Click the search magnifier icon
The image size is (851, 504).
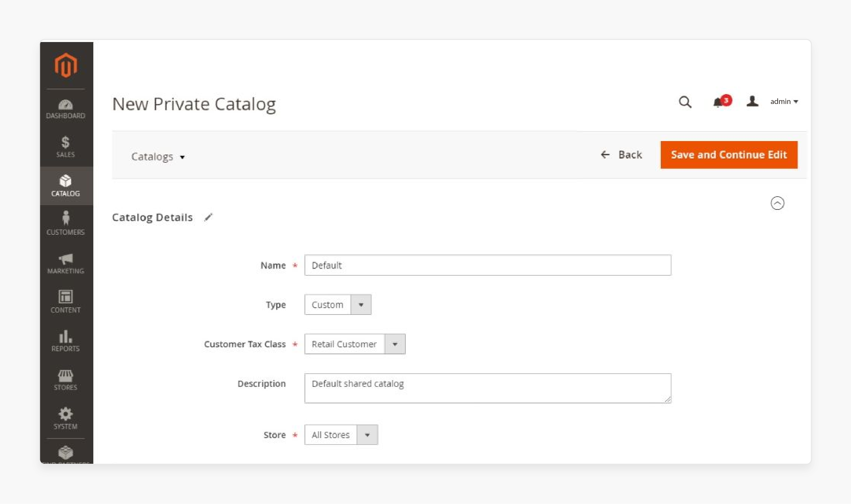tap(685, 102)
